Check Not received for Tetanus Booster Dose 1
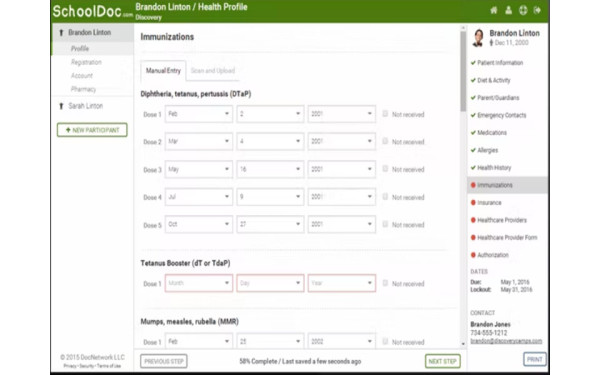The height and width of the screenshot is (375, 600). point(385,283)
